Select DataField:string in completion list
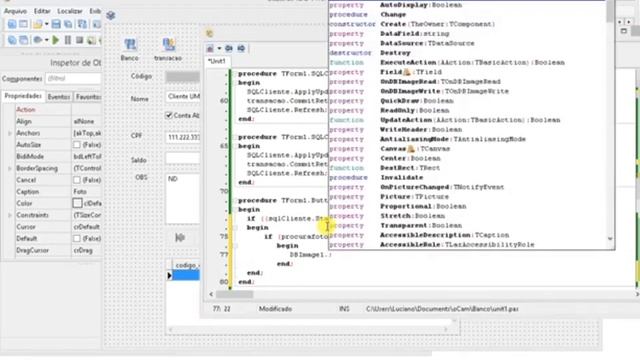640x360 pixels. coord(467,34)
